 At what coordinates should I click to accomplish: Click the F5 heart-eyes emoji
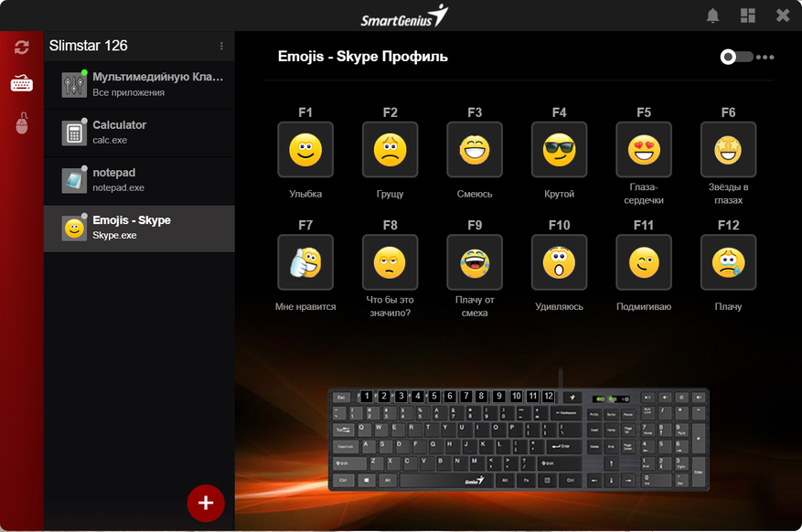644,150
